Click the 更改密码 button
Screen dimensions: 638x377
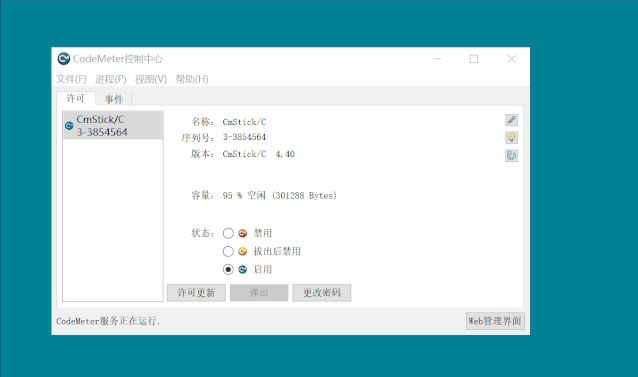coord(321,293)
